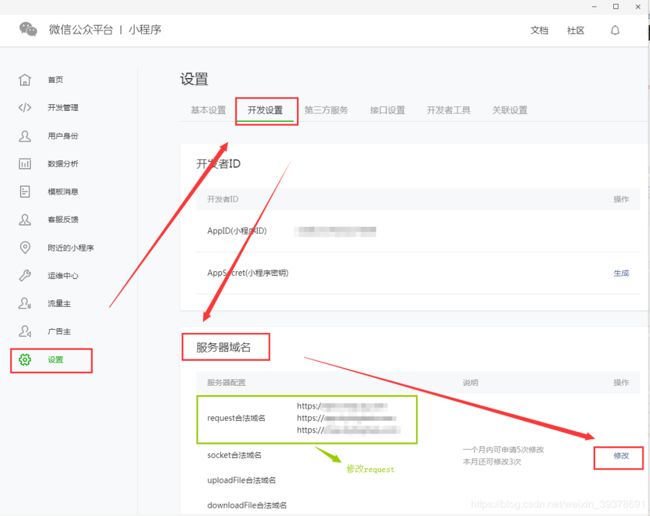The height and width of the screenshot is (516, 650).
Task: Click the second https request domain
Action: 346,418
